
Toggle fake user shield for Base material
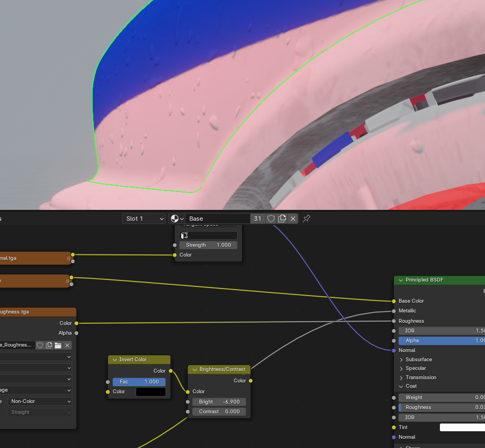coord(271,219)
